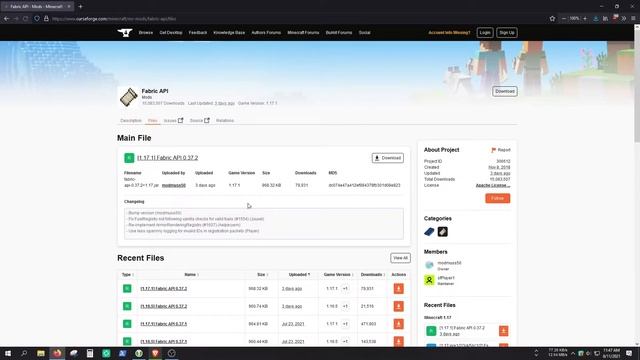Viewport: 640px width, 360px height.
Task: Close the Fabric API browser tab
Action: (69, 7)
